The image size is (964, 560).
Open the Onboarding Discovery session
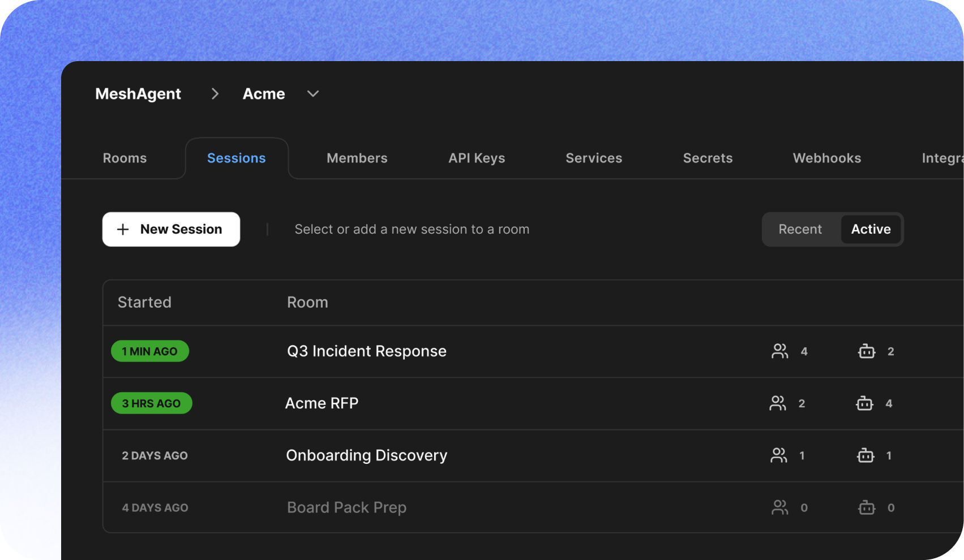click(x=367, y=455)
